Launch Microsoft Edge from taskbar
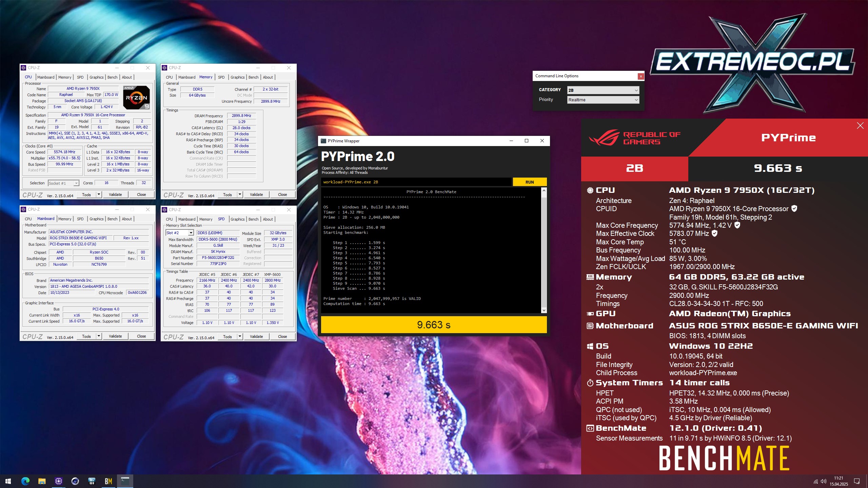This screenshot has height=488, width=868. coord(25,481)
